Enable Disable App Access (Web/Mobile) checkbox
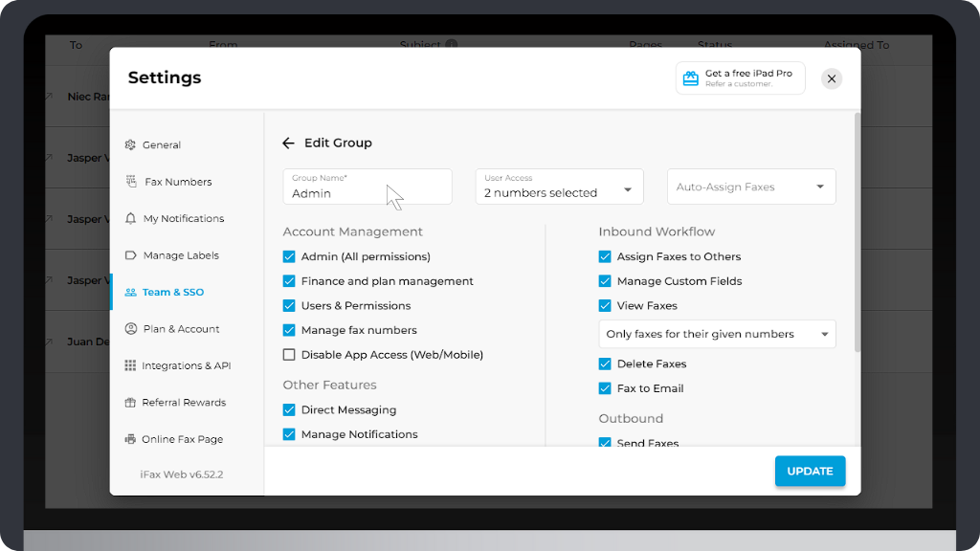Screen dimensions: 980x551 (x=289, y=355)
